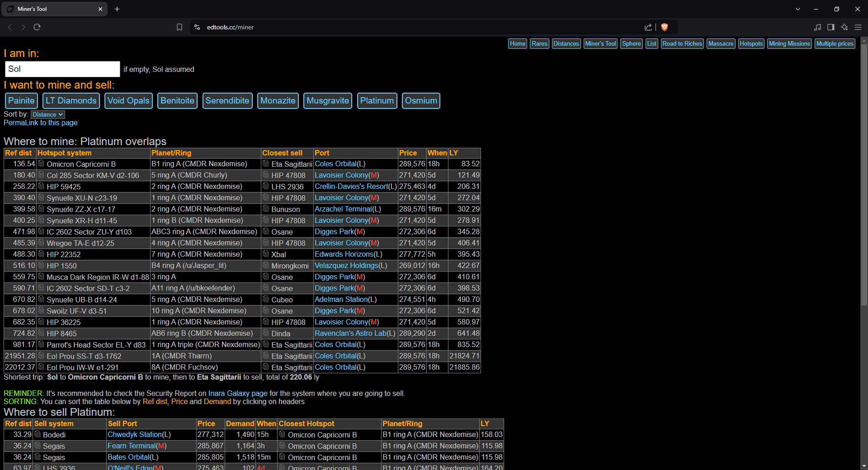
Task: Click the Brave Shields lion icon
Action: [x=664, y=27]
